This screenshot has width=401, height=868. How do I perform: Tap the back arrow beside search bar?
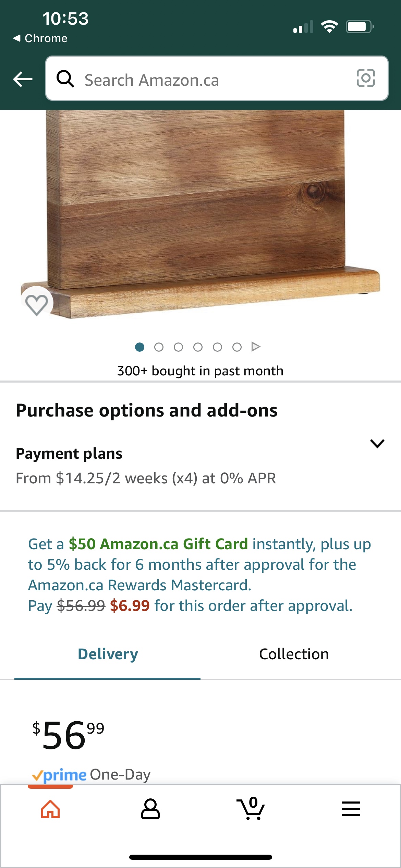[x=23, y=79]
